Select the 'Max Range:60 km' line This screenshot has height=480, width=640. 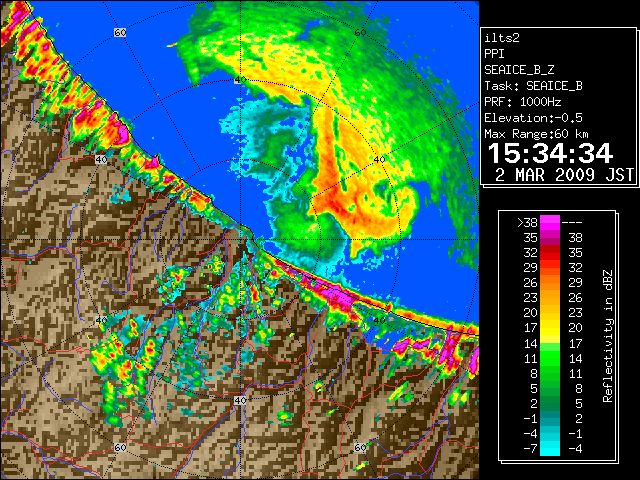pyautogui.click(x=536, y=134)
